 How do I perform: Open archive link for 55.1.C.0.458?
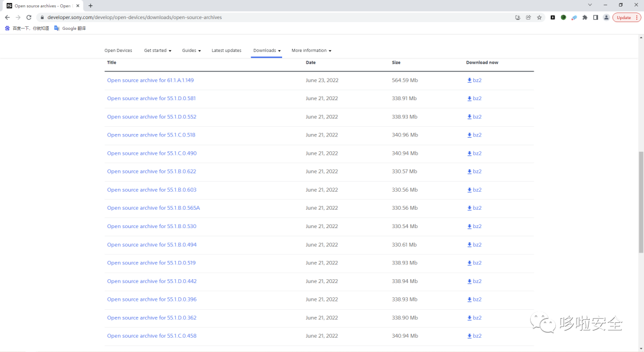pyautogui.click(x=151, y=336)
